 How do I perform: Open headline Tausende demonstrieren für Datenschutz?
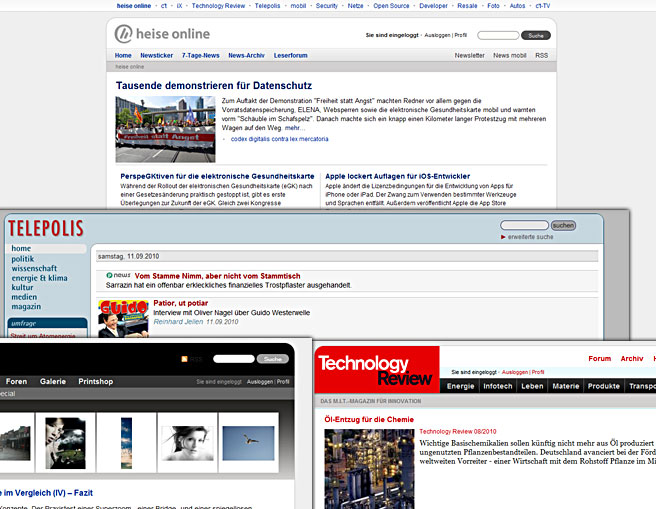pyautogui.click(x=214, y=85)
